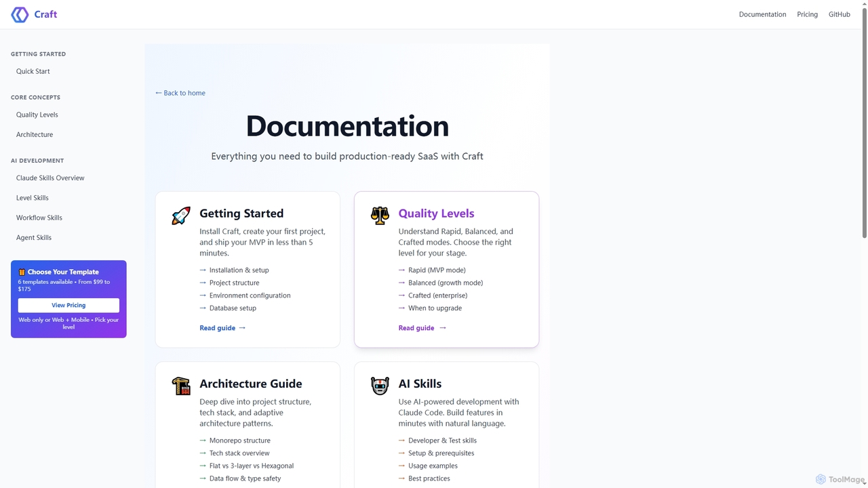This screenshot has height=488, width=868.
Task: Click the When to upgrade list item
Action: point(430,308)
